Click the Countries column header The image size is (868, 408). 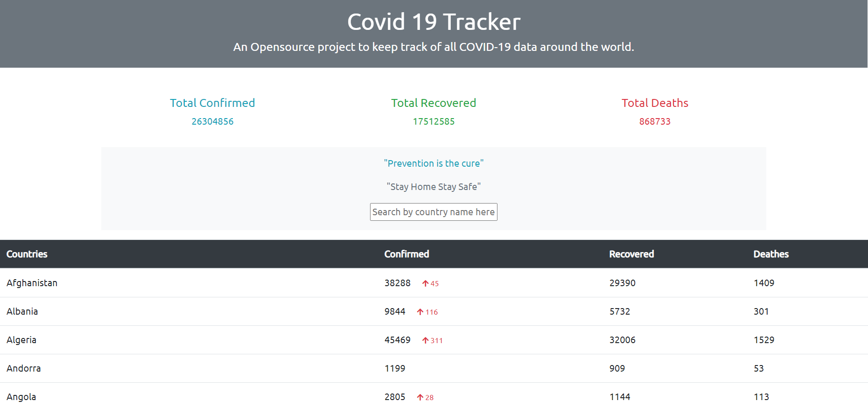(27, 254)
